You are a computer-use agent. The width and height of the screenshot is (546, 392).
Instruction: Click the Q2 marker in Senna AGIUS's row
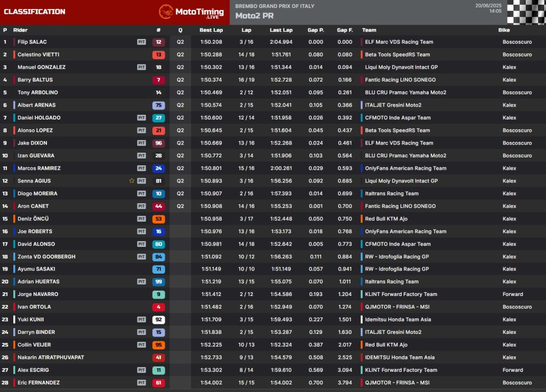180,181
